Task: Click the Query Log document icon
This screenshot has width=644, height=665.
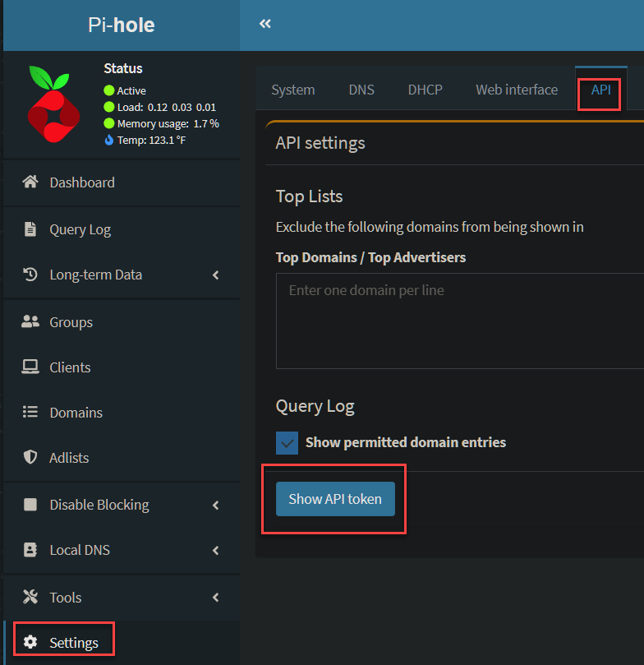Action: click(x=30, y=229)
